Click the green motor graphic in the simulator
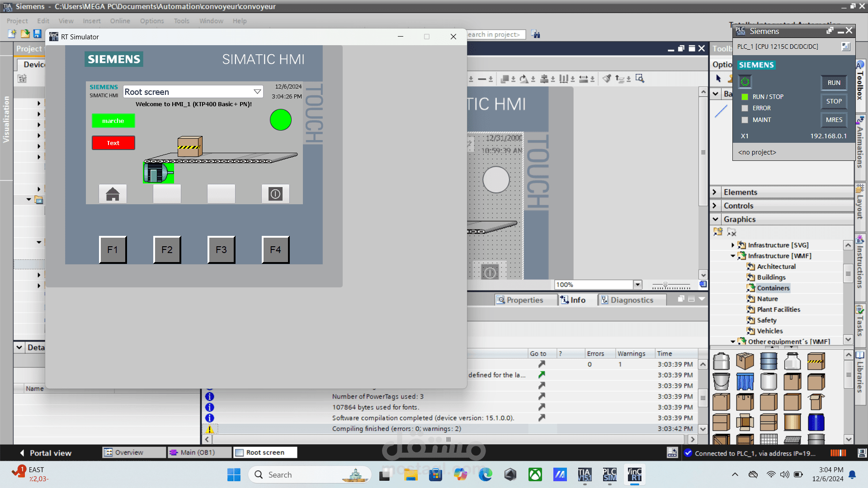 (158, 173)
